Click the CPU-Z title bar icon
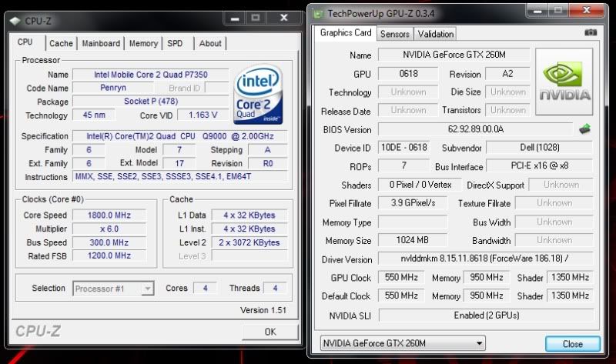Viewport: 616px width, 364px height. (15, 22)
